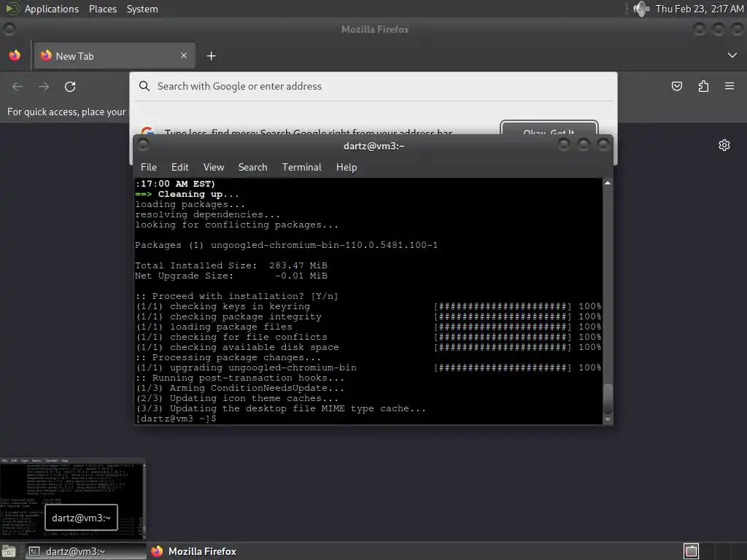Open terminal File menu
Screen dimensions: 747x560
tap(149, 167)
